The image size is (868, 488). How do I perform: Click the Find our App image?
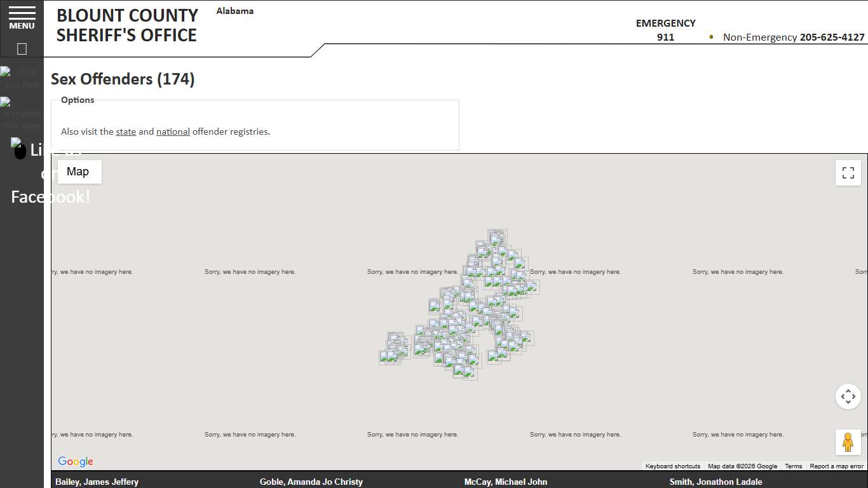pyautogui.click(x=22, y=78)
